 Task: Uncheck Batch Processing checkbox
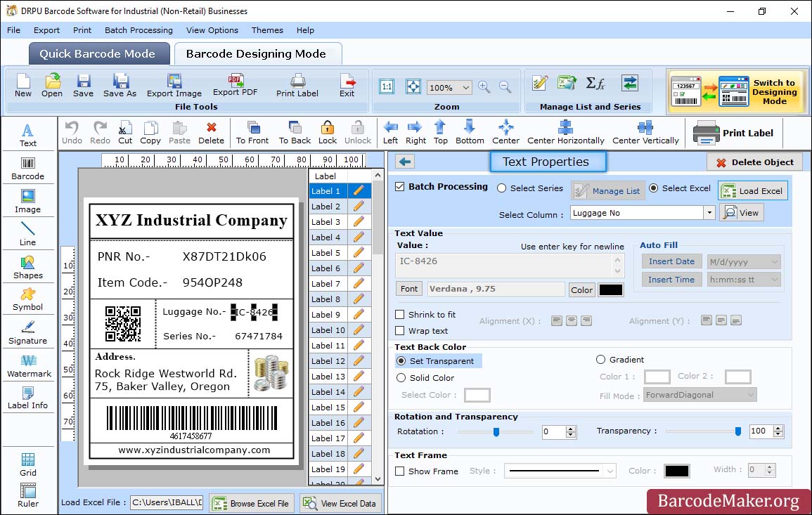400,186
